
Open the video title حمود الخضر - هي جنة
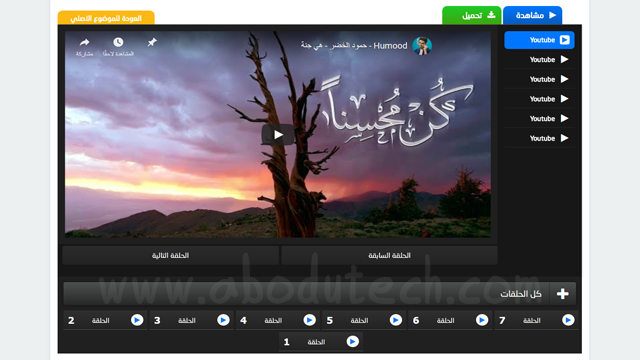click(x=354, y=46)
